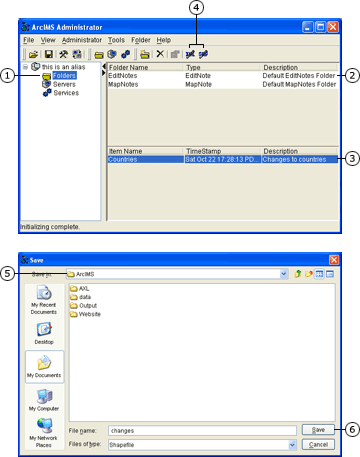Click the Cancel button
360x457 pixels.
318,444
